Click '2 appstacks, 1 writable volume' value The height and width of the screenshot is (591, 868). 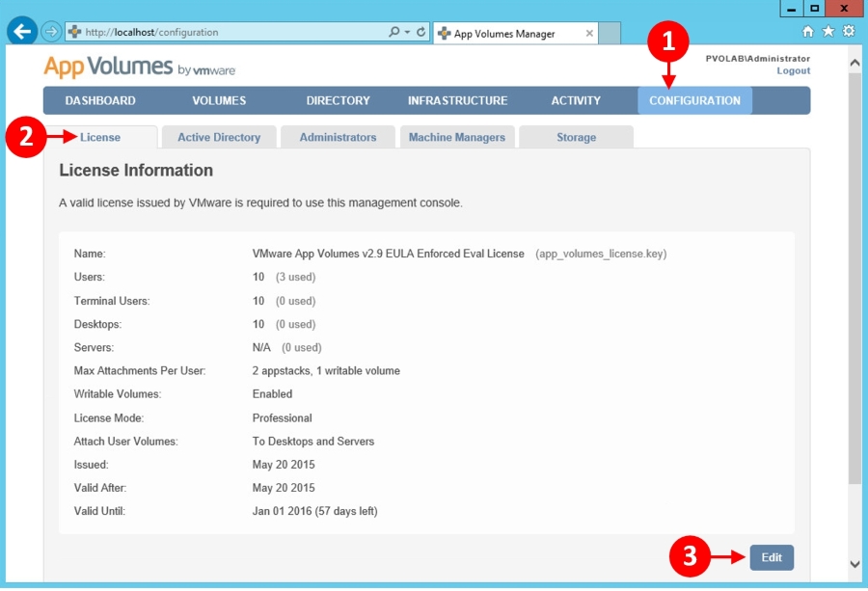point(326,371)
